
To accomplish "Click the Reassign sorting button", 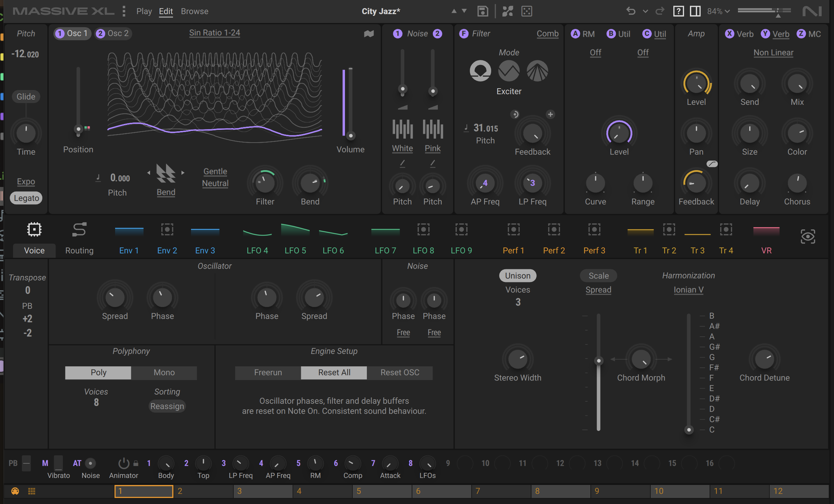I will pos(167,406).
